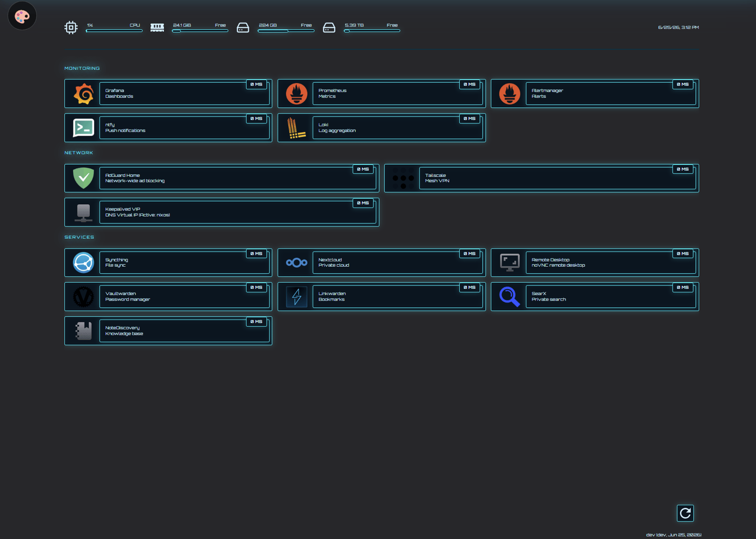Click the 'File sync' description text

pyautogui.click(x=115, y=265)
